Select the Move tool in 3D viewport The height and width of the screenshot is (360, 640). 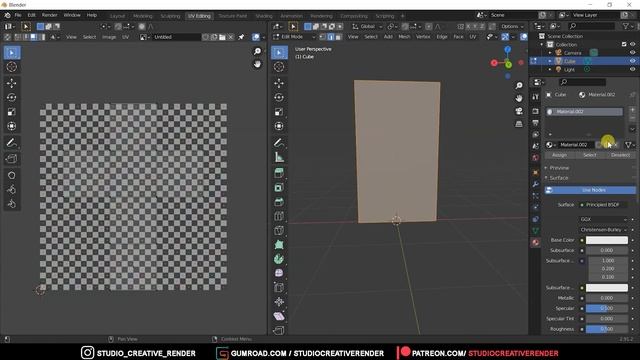[x=279, y=83]
